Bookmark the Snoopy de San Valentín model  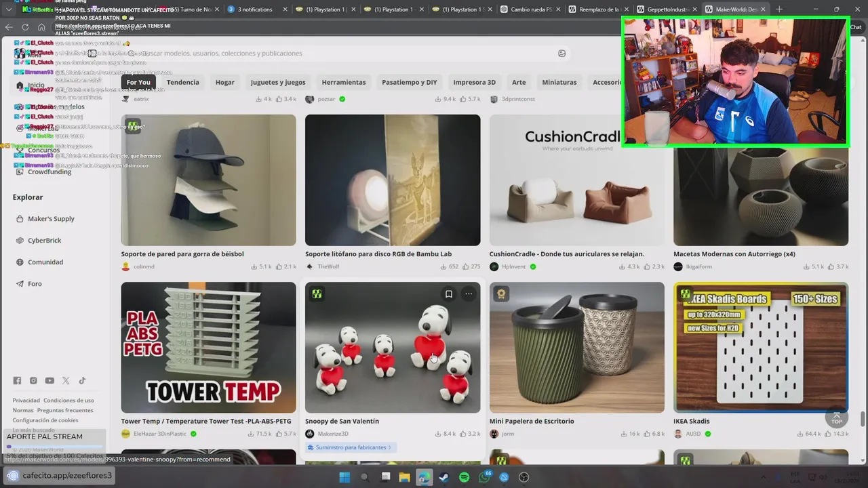tap(448, 294)
